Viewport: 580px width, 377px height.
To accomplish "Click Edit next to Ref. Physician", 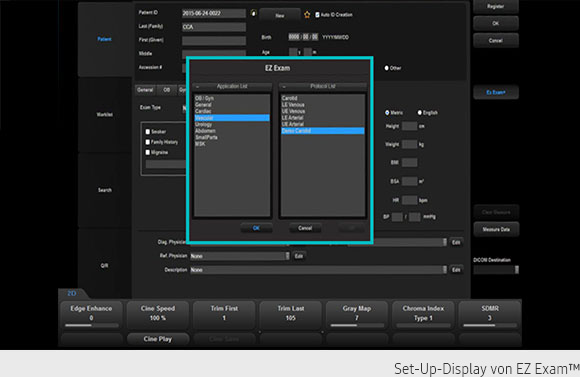I will click(x=299, y=256).
